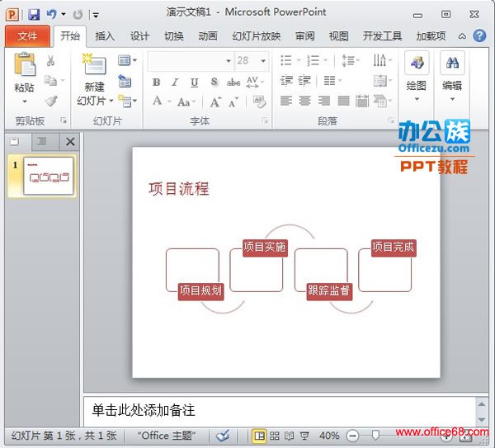Center the text
495x448 pixels.
(x=305, y=101)
